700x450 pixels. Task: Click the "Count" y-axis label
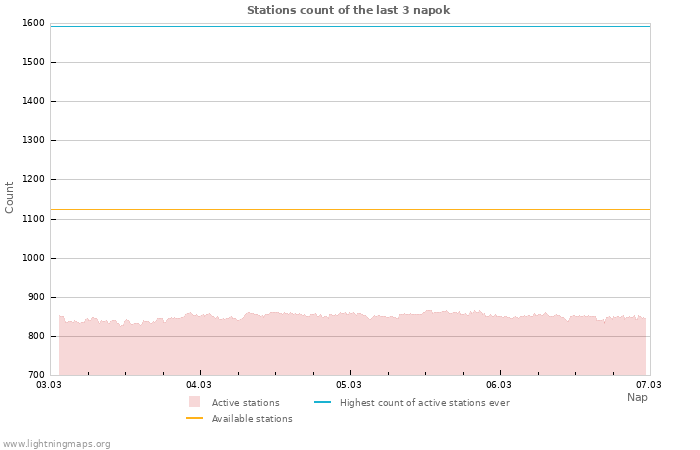tap(10, 197)
